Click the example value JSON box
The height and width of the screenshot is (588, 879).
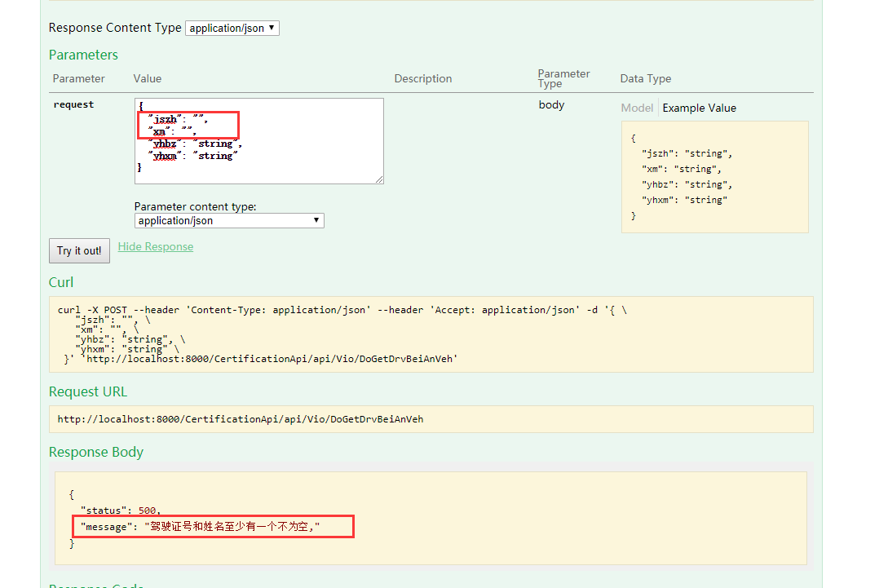[x=714, y=177]
